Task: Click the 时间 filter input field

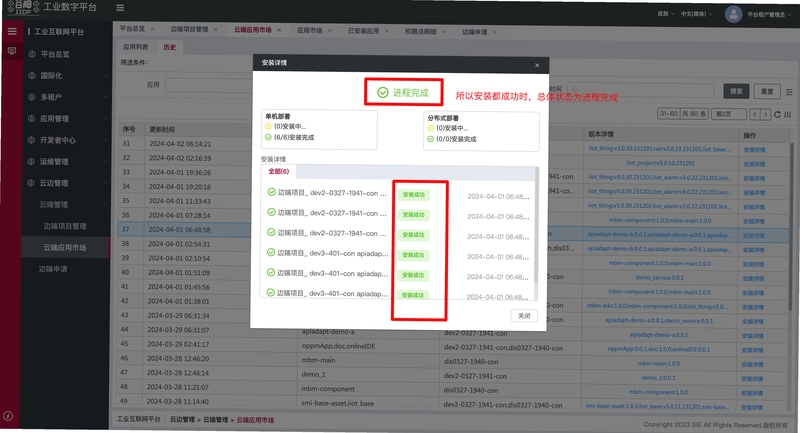Action: point(640,90)
